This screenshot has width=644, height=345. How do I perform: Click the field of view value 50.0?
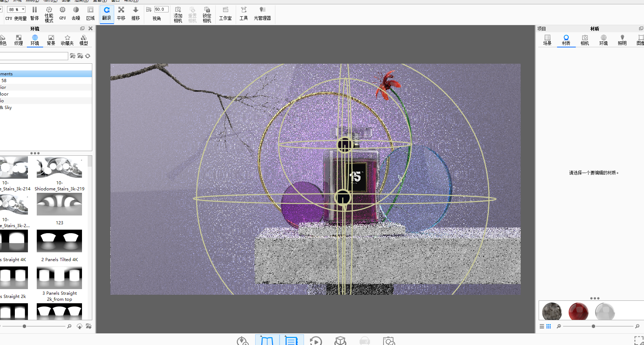point(161,10)
